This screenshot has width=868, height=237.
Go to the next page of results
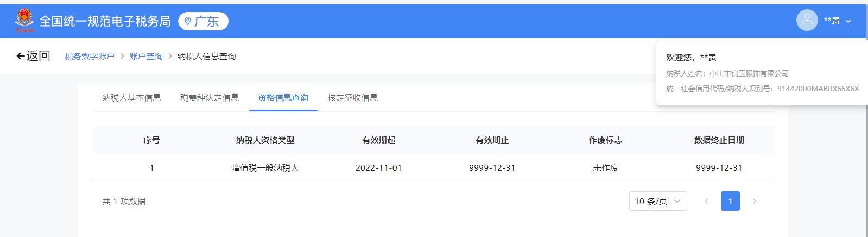pos(754,201)
